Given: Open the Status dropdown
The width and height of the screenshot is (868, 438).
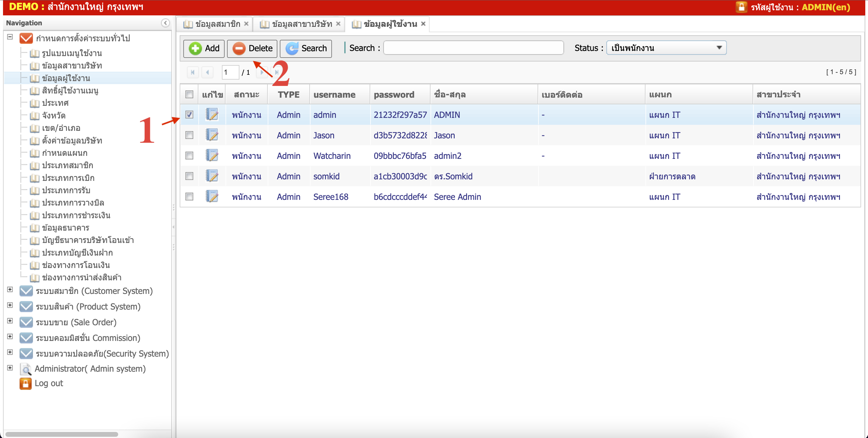Looking at the screenshot, I should [x=666, y=48].
